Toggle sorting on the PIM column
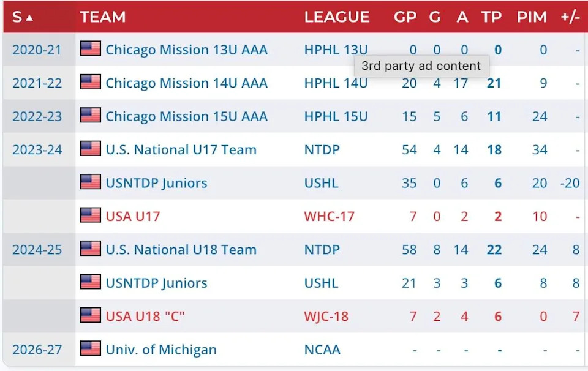The width and height of the screenshot is (588, 371). (532, 17)
